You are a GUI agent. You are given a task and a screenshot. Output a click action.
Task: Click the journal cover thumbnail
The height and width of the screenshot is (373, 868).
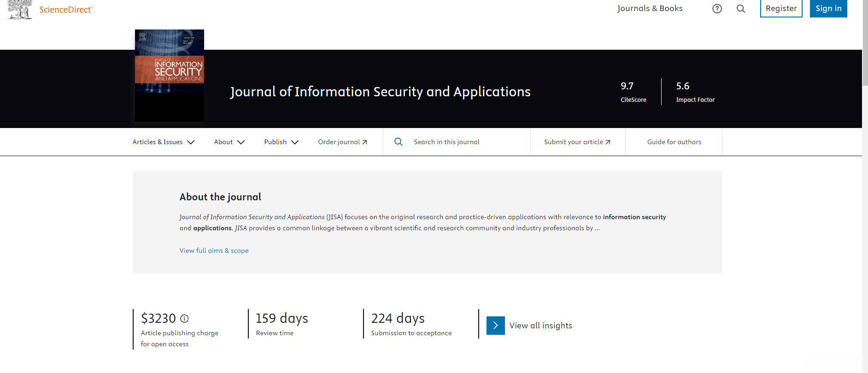(169, 76)
